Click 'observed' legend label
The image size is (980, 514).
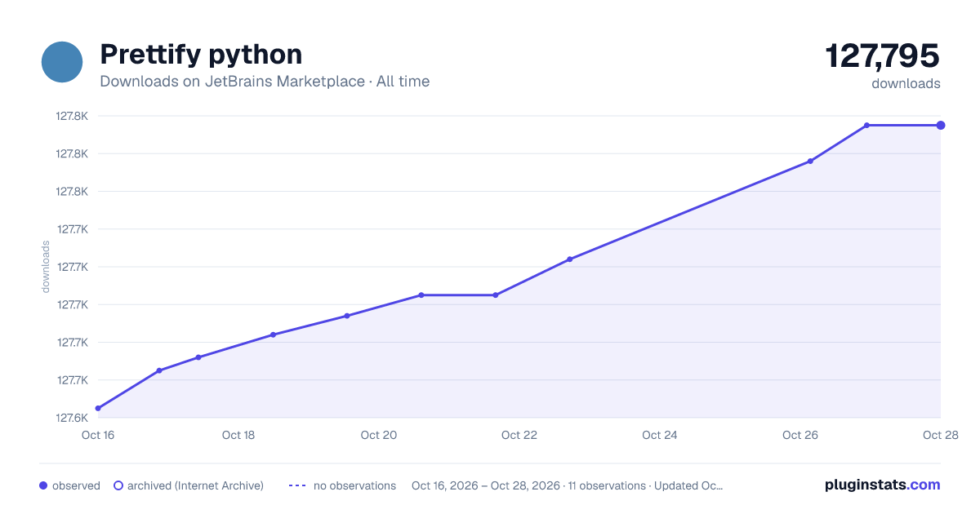76,485
